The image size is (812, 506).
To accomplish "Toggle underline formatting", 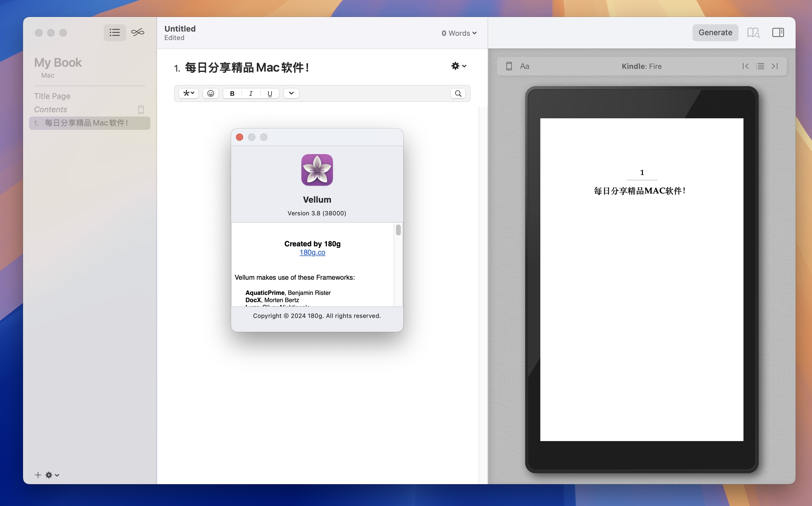I will point(270,93).
